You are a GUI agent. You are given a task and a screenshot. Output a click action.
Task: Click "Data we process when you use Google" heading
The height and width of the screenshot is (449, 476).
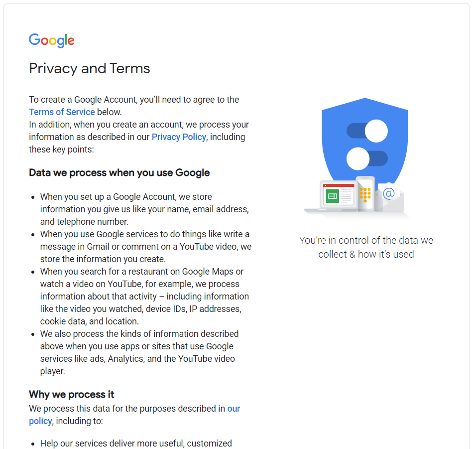(119, 172)
